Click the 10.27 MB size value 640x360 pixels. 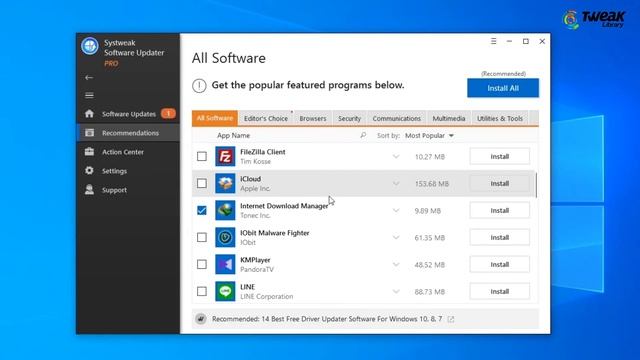(x=429, y=157)
